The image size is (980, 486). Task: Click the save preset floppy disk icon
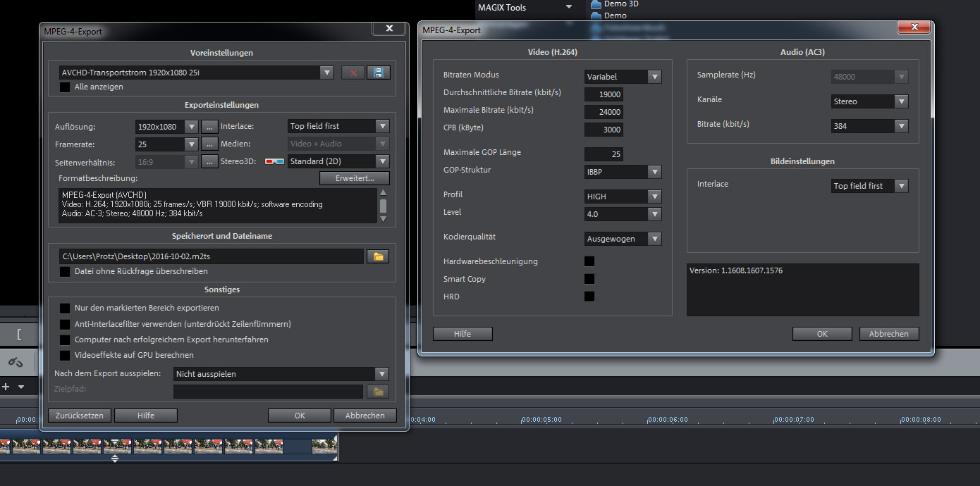click(x=378, y=73)
